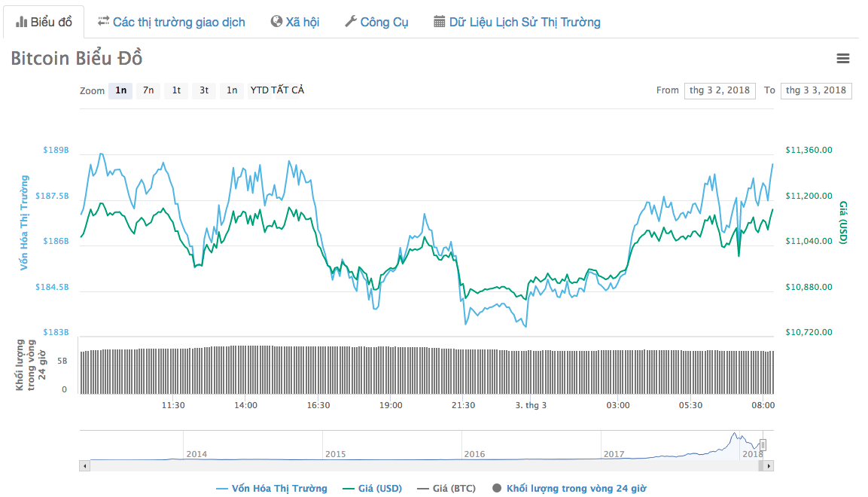This screenshot has height=497, width=868.
Task: Click the $189B market cap axis label
Action: [x=56, y=150]
